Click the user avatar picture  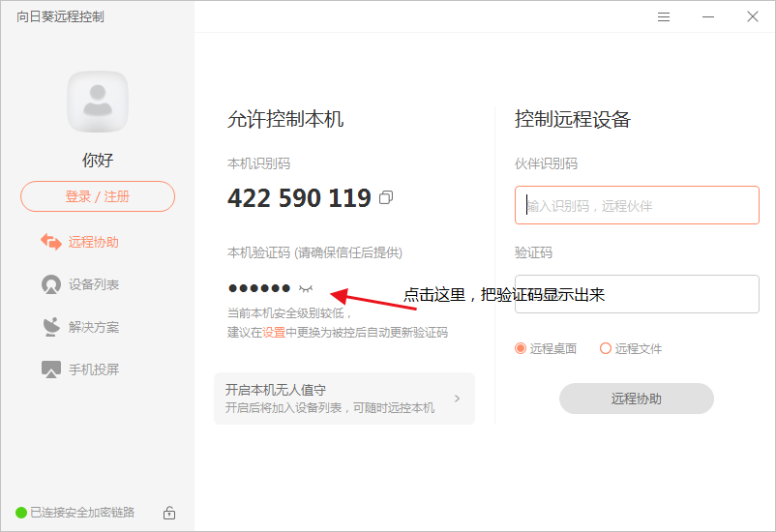pos(98,102)
